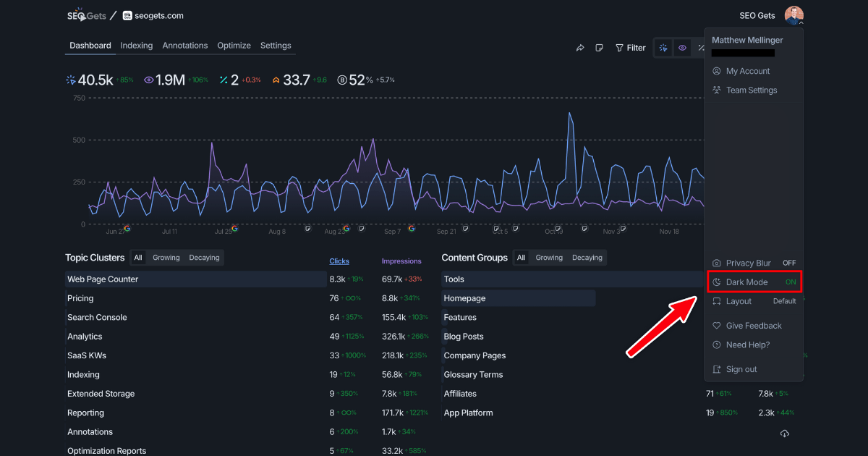Image resolution: width=868 pixels, height=456 pixels.
Task: Click the orange average position icon
Action: tap(276, 80)
